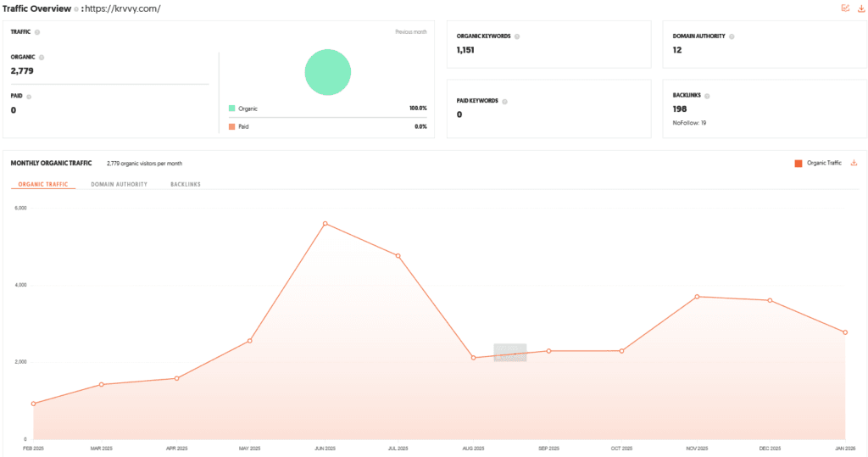
Task: Select the JAN 2026 data point
Action: (x=845, y=332)
